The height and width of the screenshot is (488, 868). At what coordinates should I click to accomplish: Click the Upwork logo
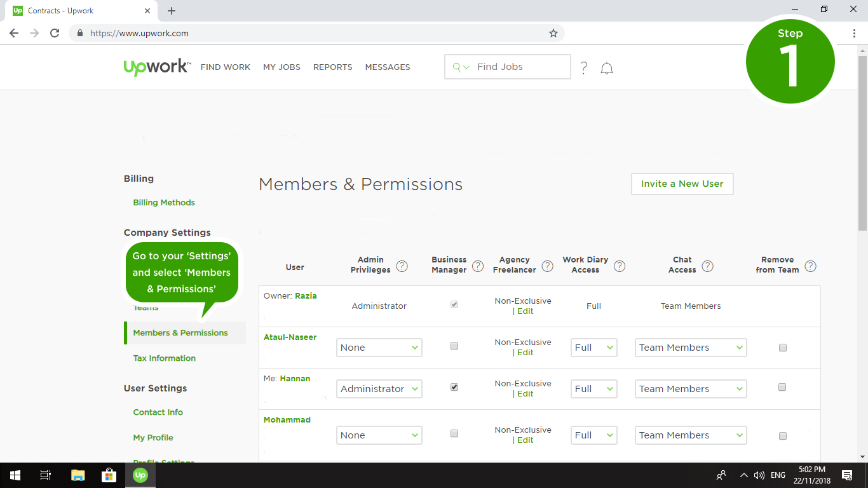(x=156, y=67)
